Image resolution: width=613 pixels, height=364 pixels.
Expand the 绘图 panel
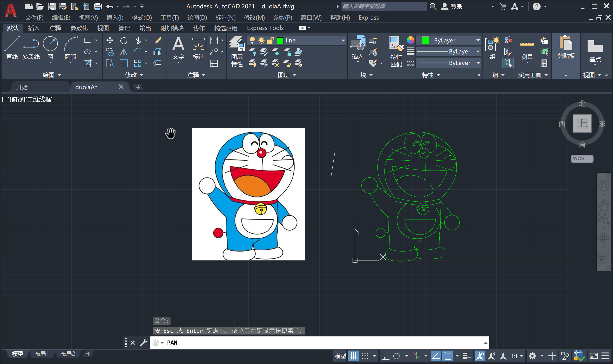tap(52, 75)
